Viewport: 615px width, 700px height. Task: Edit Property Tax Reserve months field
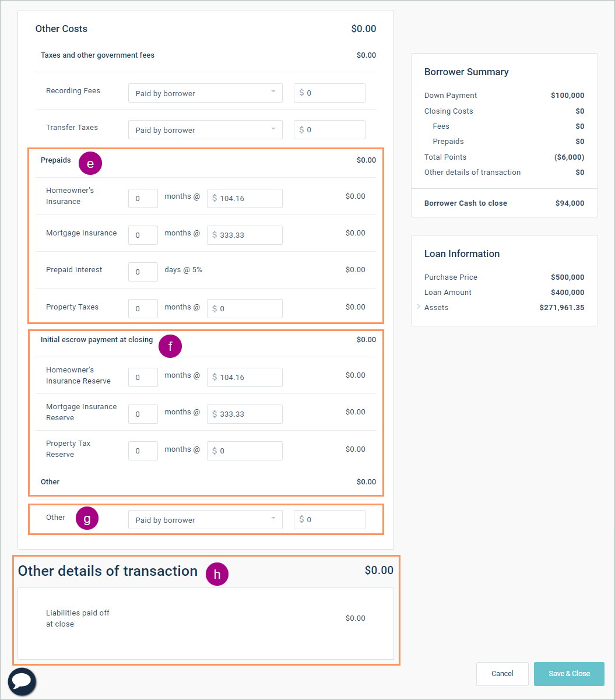point(143,451)
